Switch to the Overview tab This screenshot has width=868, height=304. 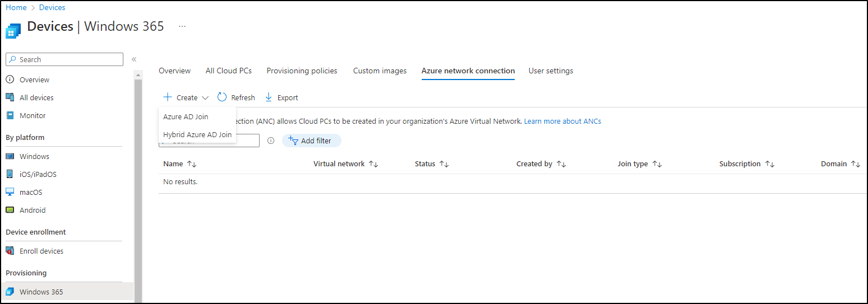coord(174,71)
